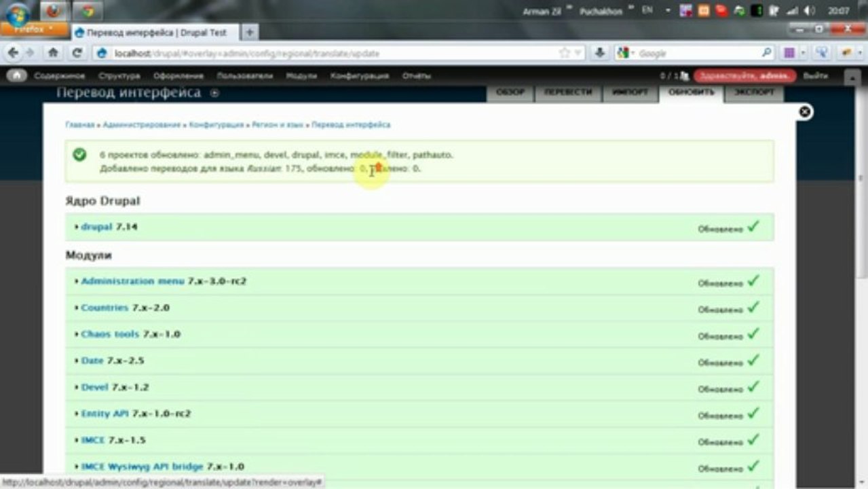Click the search magnifier icon
The height and width of the screenshot is (489, 868).
[x=767, y=53]
